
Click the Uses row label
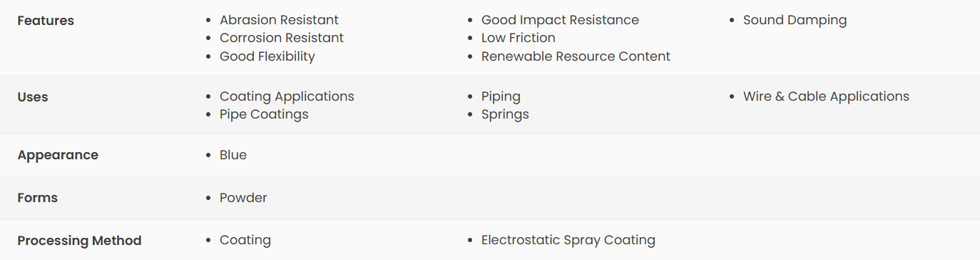(x=33, y=97)
